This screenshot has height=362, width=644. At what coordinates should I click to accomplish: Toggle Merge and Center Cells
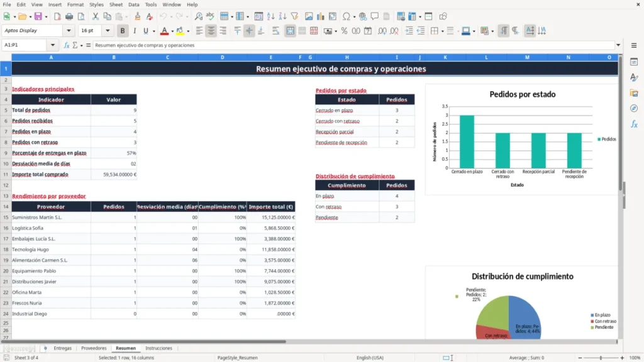[291, 31]
